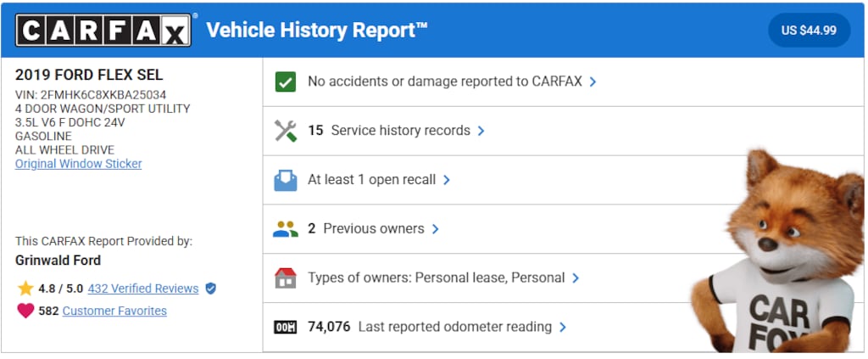This screenshot has width=868, height=359.
Task: Click the house types of owners icon
Action: coord(286,278)
